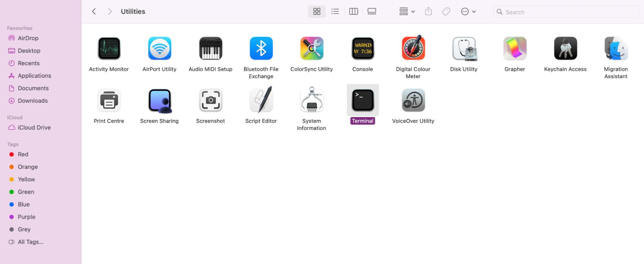The image size is (644, 264).
Task: Open the Group By dropdown
Action: [407, 12]
